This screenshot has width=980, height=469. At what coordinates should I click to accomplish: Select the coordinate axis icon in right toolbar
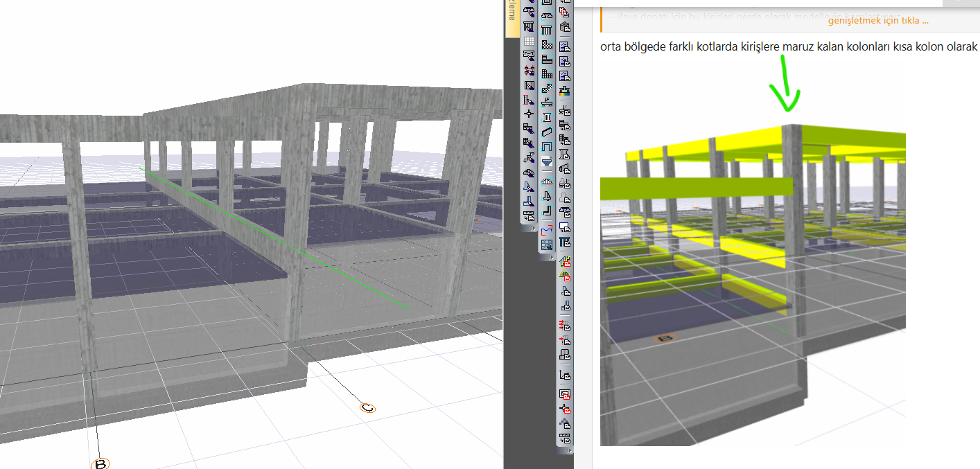point(564,375)
